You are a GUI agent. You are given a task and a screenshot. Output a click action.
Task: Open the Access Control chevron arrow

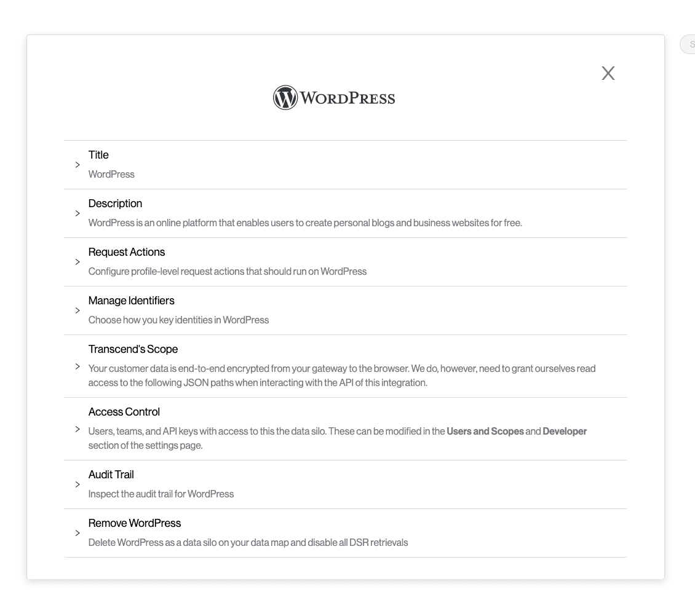[77, 429]
